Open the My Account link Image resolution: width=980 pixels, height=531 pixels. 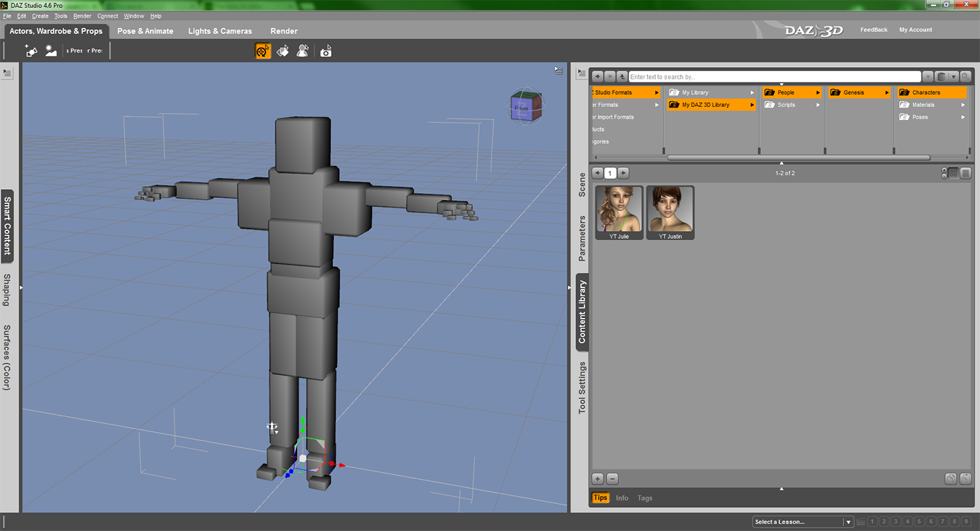[x=916, y=30]
